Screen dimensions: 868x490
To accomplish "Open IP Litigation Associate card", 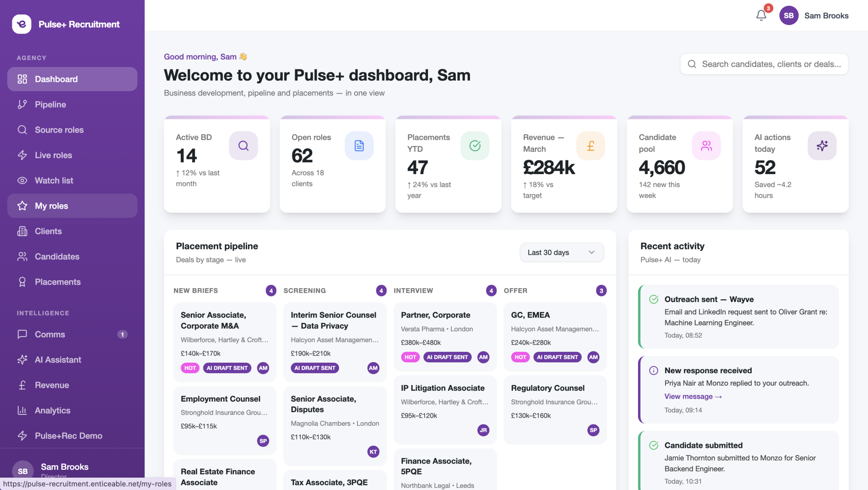I will pos(445,410).
